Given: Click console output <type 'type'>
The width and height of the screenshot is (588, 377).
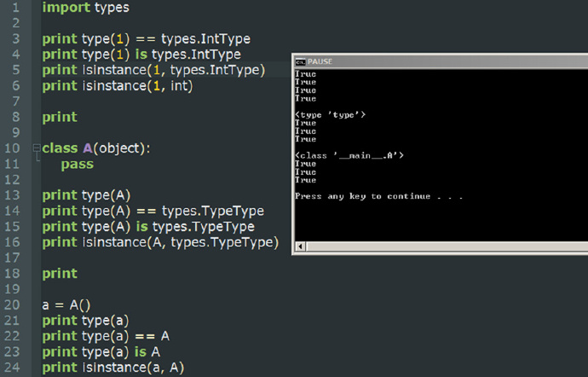Looking at the screenshot, I should pyautogui.click(x=330, y=115).
